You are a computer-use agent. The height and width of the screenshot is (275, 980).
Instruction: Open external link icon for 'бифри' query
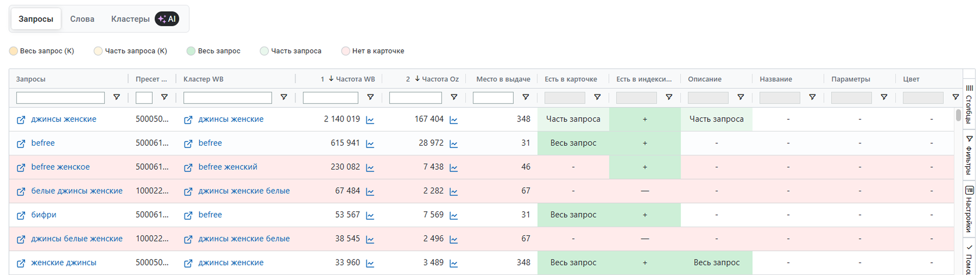tap(21, 215)
